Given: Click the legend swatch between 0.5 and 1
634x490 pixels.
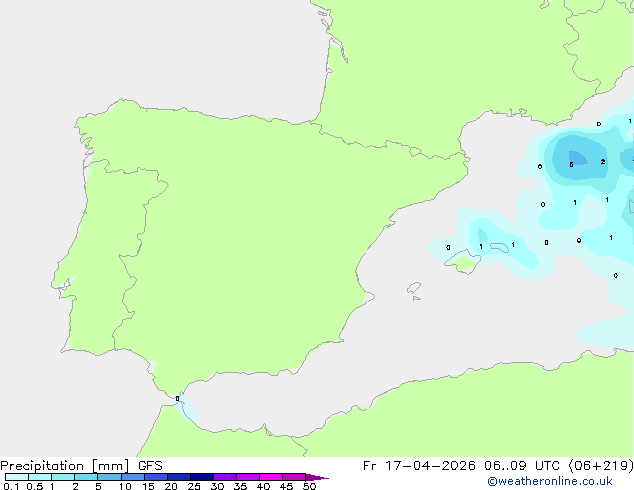Looking at the screenshot, I should 40,477.
